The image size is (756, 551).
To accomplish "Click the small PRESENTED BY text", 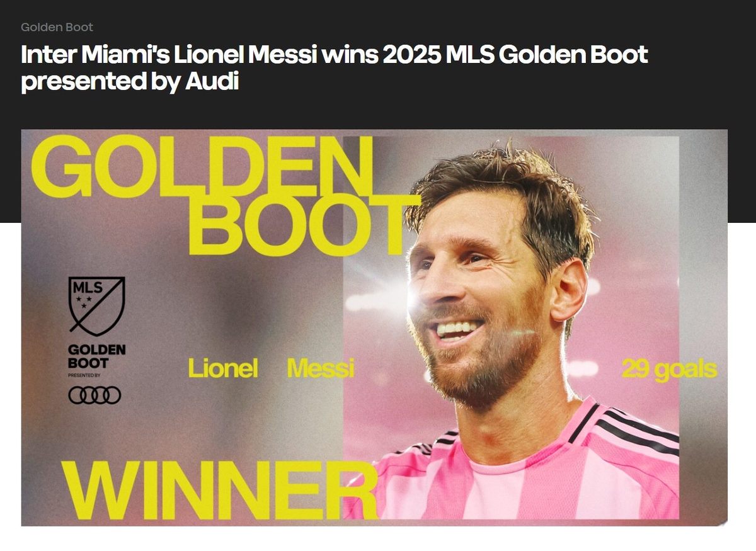I will pyautogui.click(x=84, y=375).
